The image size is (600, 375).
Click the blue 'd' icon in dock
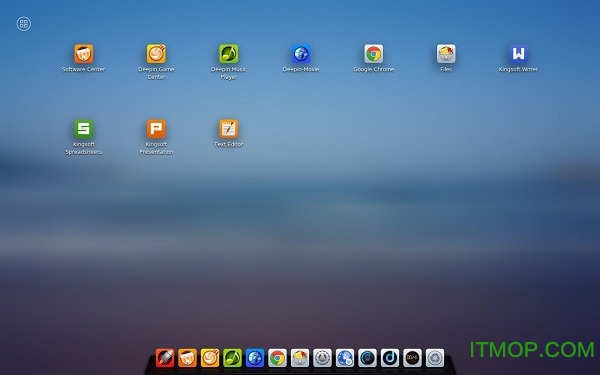(x=390, y=358)
